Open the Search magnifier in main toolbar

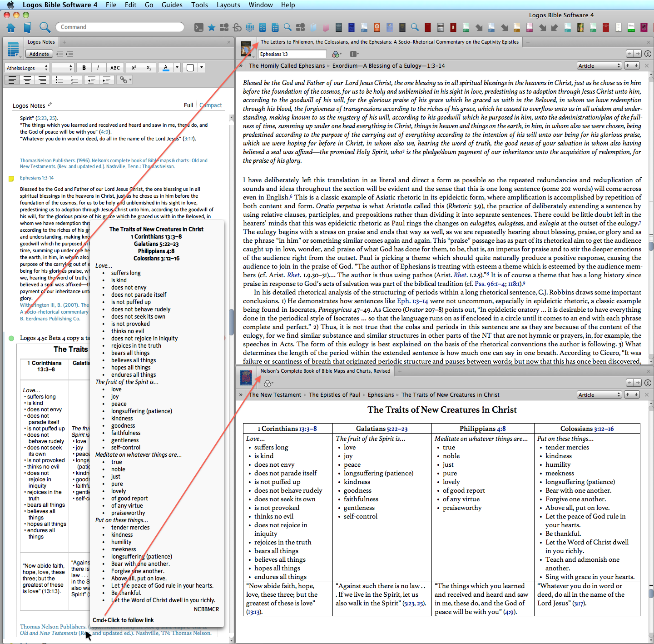pos(45,27)
